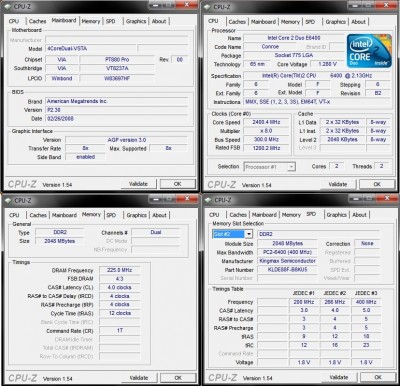Click the Conroe code name value

270,47
